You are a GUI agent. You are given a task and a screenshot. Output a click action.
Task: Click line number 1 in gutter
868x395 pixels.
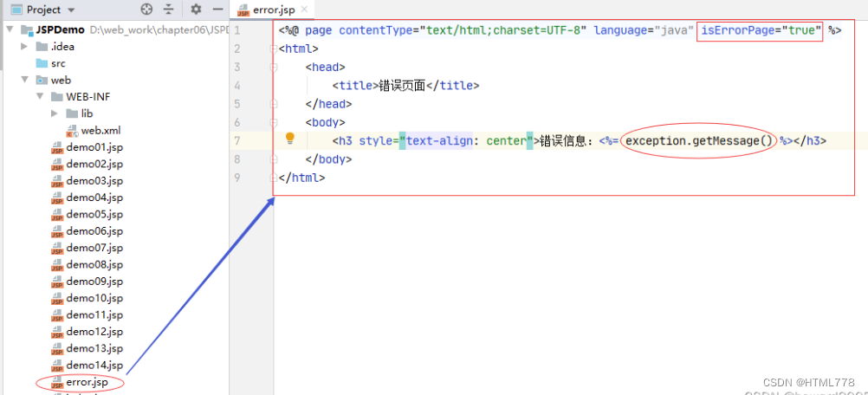(x=237, y=30)
